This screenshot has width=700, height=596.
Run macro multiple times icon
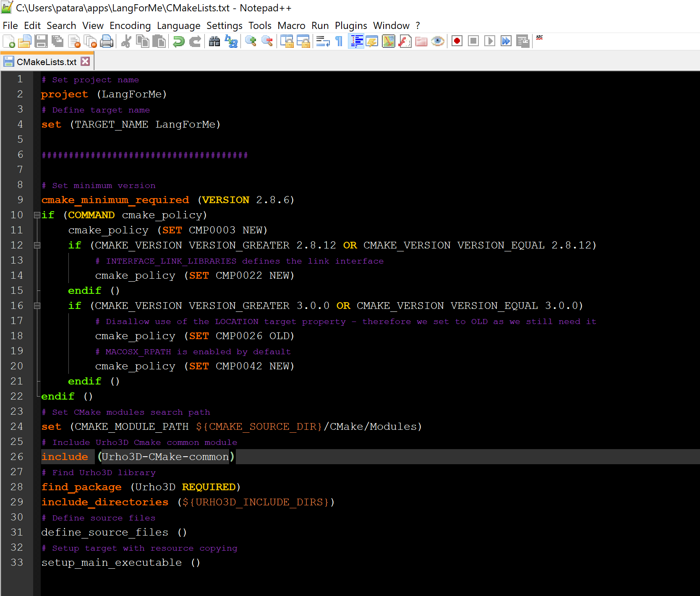pyautogui.click(x=506, y=41)
